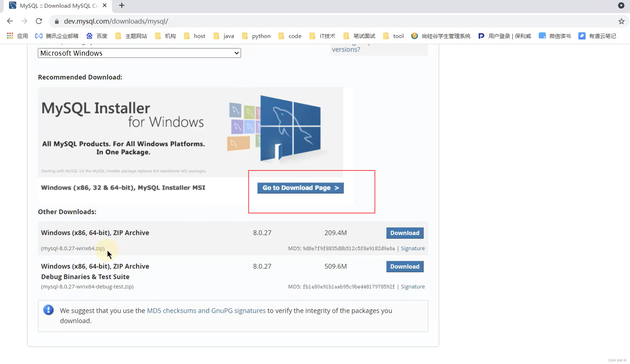
Task: Click the Debug Binaries & Test Suite label
Action: [85, 277]
